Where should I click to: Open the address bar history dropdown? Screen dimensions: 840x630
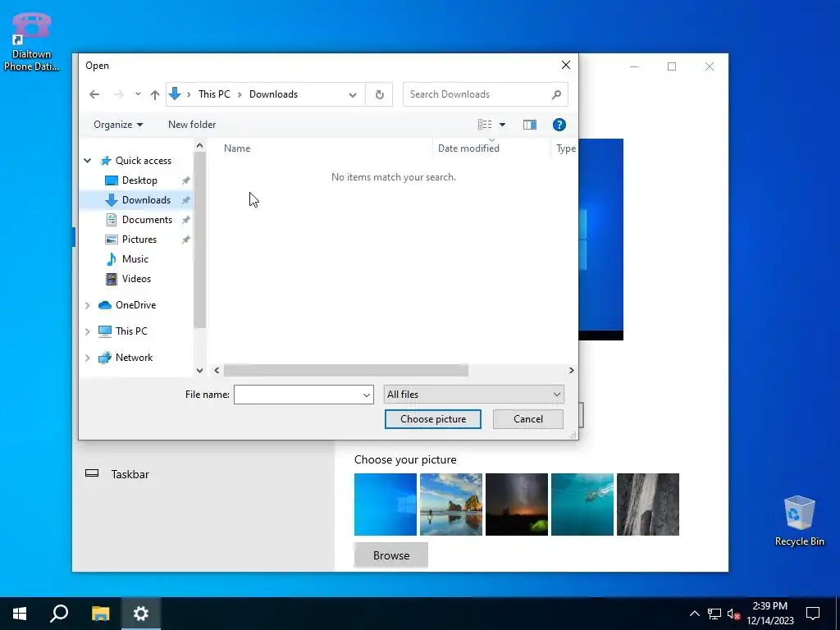(x=353, y=95)
